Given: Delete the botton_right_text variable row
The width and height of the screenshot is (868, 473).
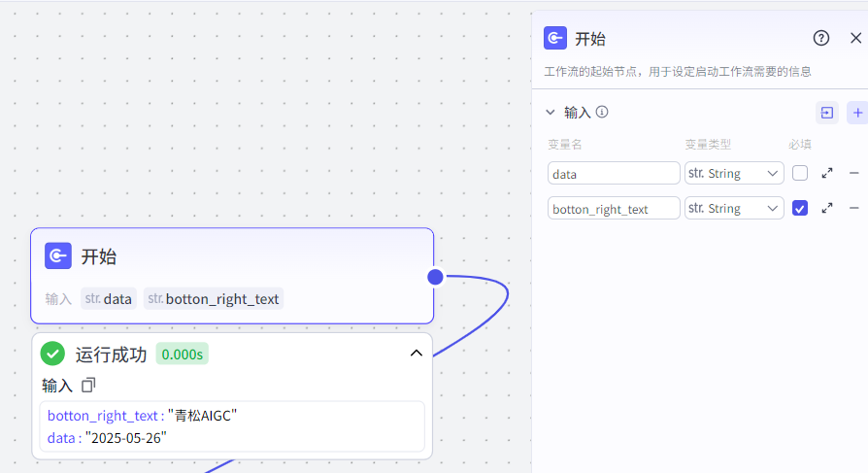Looking at the screenshot, I should [854, 208].
